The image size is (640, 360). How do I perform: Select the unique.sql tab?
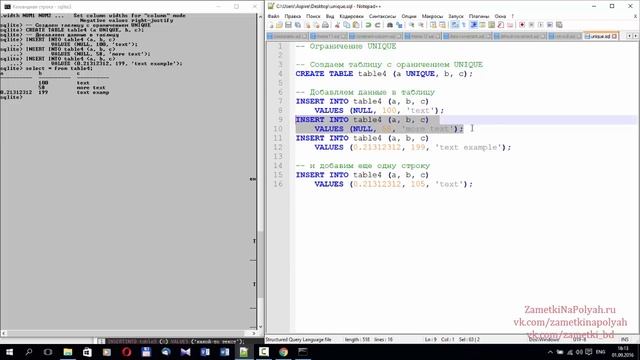(600, 36)
